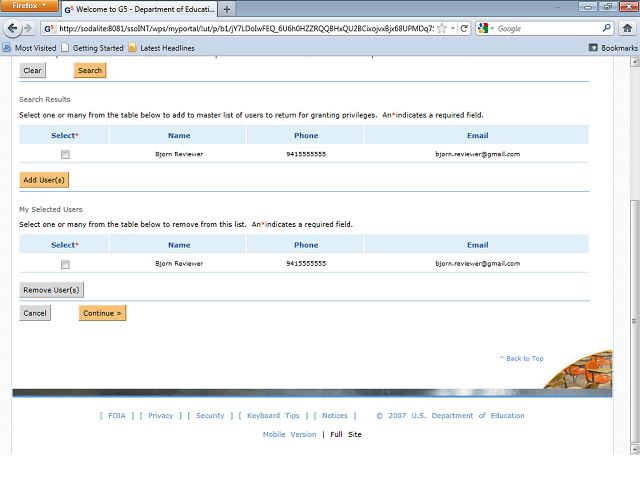Click the browser Back arrow button

pos(12,28)
